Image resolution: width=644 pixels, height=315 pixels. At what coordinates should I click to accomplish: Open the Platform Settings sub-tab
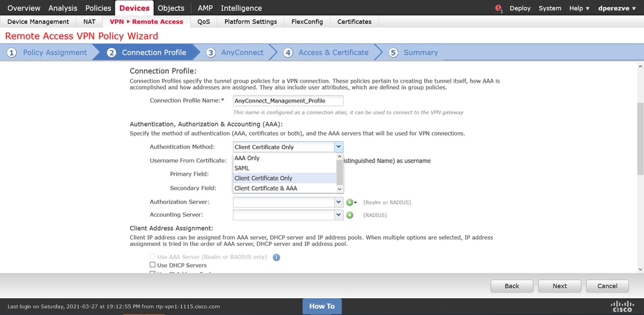pyautogui.click(x=251, y=22)
